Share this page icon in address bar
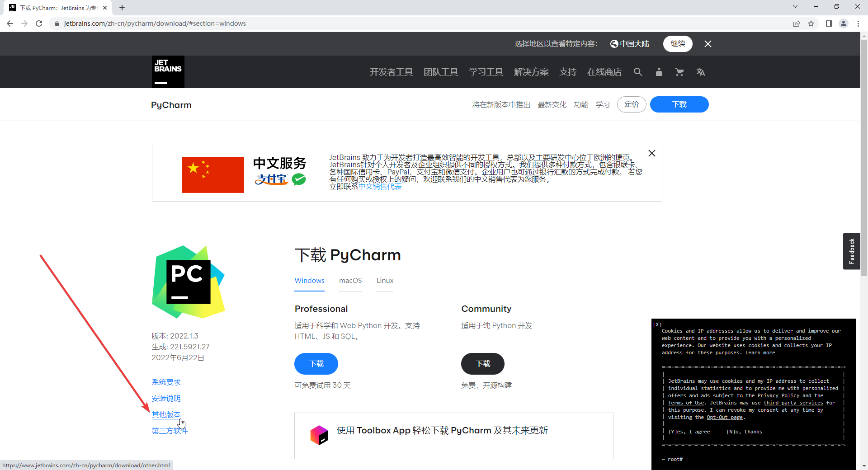 [x=797, y=23]
